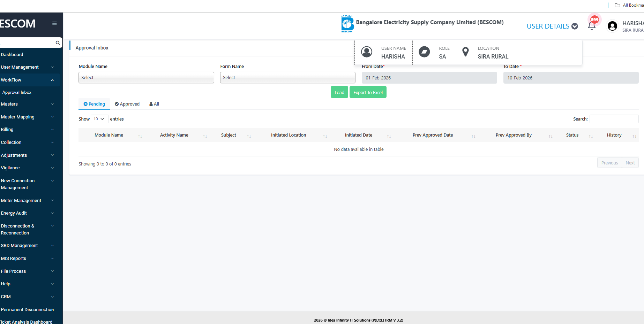Switch to the Approved tab
The width and height of the screenshot is (644, 324).
point(127,104)
